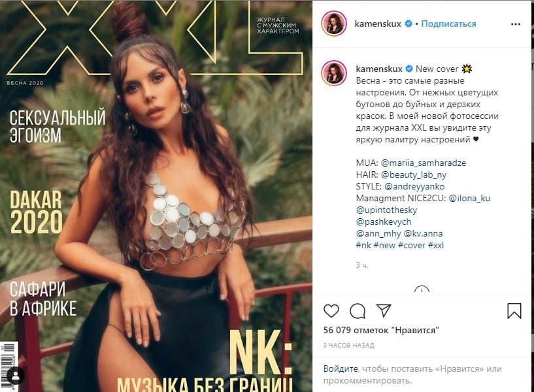Like the post with the heart icon
Image resolution: width=534 pixels, height=392 pixels.
click(x=331, y=311)
